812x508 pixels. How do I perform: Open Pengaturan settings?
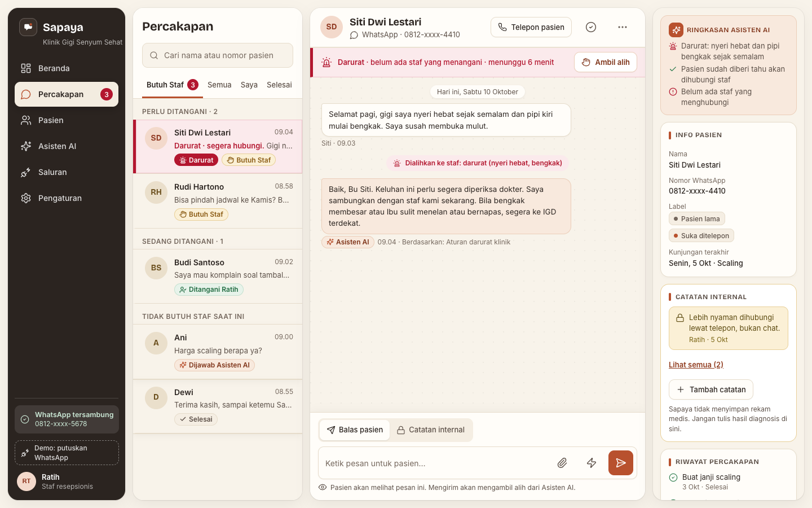tap(67, 198)
